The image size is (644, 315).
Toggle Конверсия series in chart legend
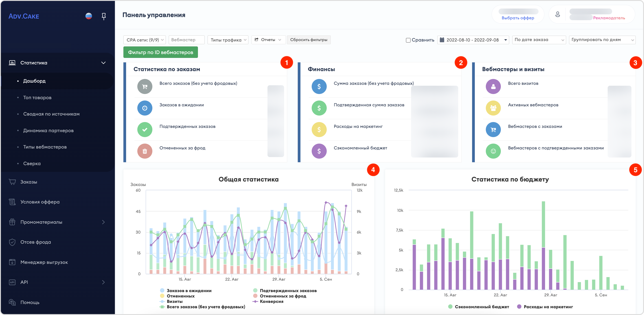click(x=268, y=302)
